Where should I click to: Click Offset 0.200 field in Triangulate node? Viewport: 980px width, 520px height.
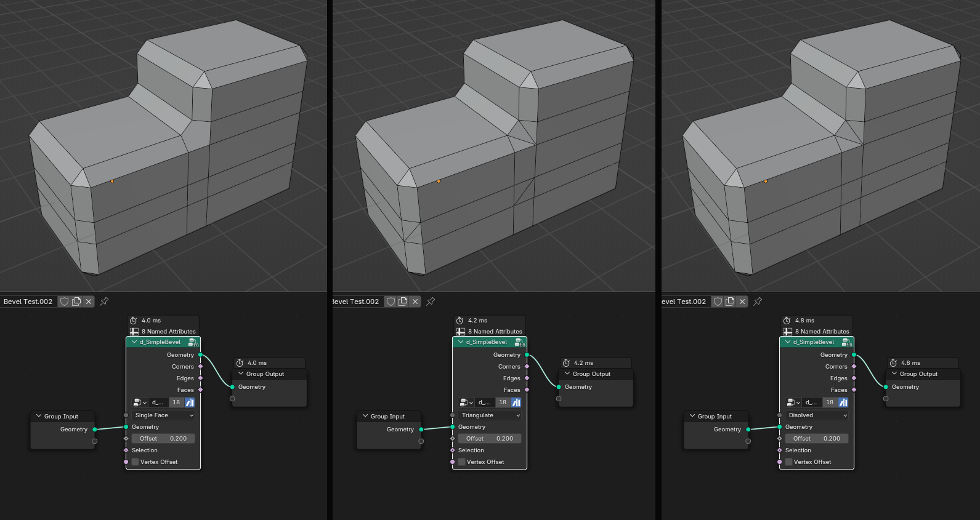(490, 439)
